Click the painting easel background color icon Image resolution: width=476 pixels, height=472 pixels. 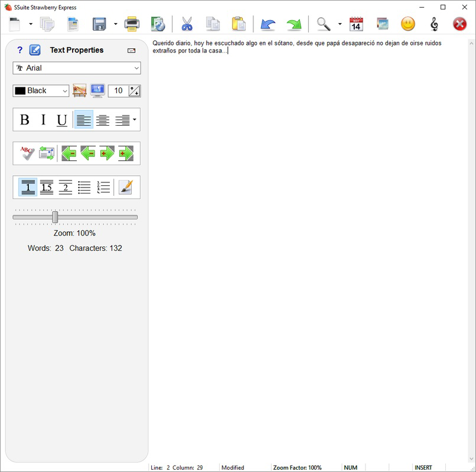tap(80, 91)
